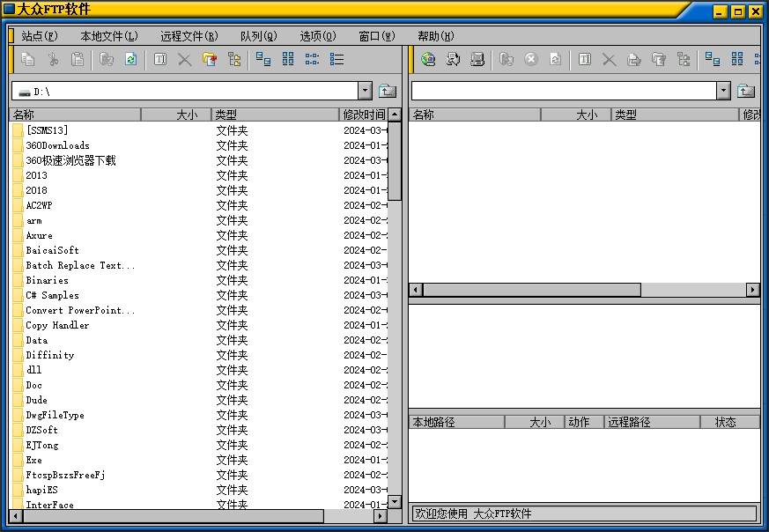This screenshot has height=532, width=769.
Task: Create a new local folder via toolbar
Action: tap(210, 60)
